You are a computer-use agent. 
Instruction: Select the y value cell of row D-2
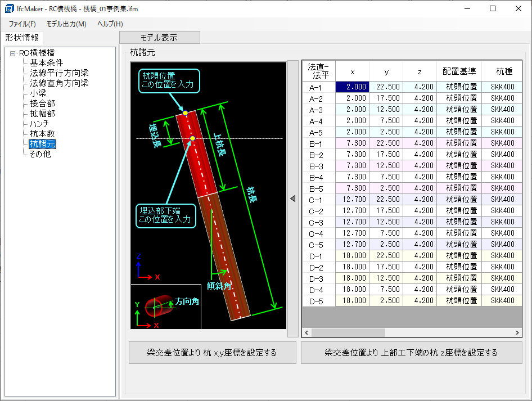[x=386, y=267]
